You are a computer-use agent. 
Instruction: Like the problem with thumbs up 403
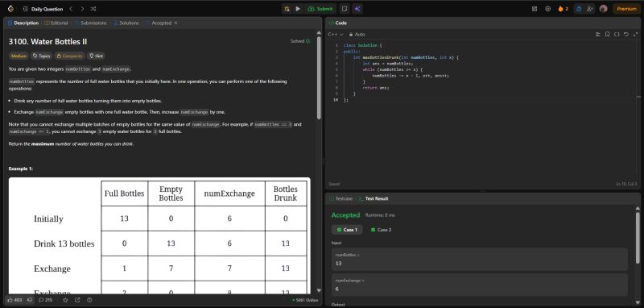point(14,300)
